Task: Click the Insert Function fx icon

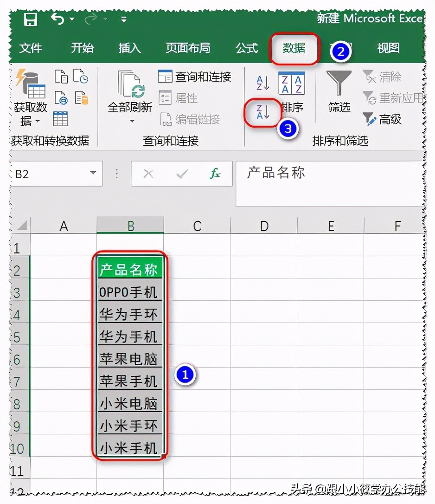Action: click(215, 174)
